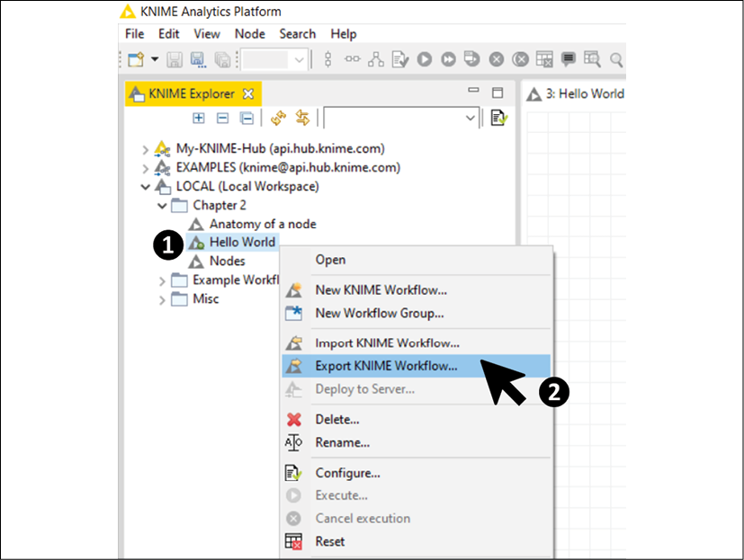Viewport: 744px width, 560px height.
Task: Close the KNIME Explorer tab
Action: click(x=248, y=93)
